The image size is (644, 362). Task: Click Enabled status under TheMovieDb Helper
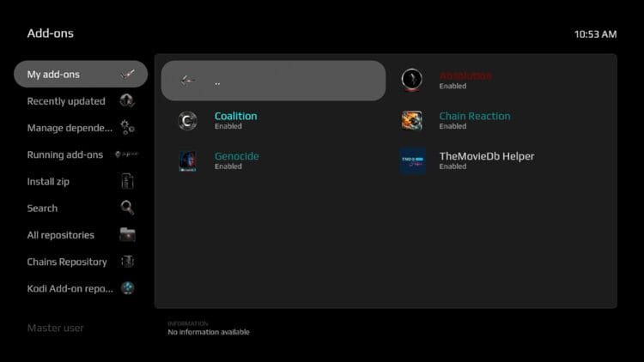(453, 166)
